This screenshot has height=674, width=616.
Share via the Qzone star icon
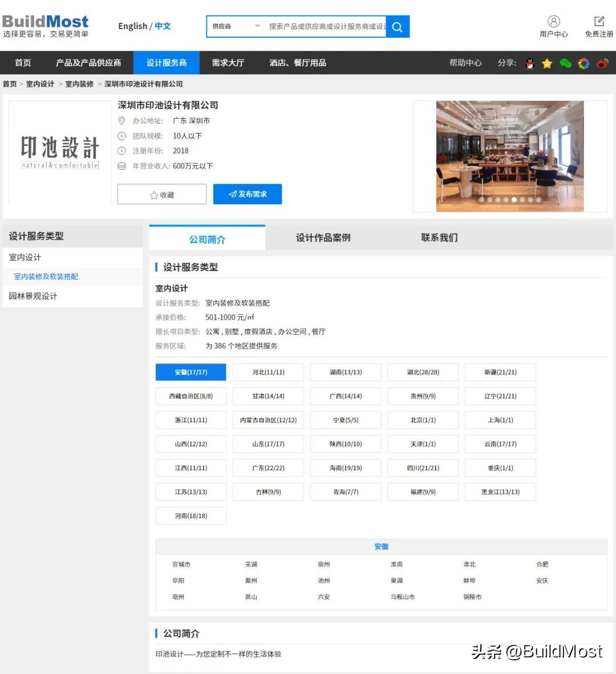tap(547, 63)
